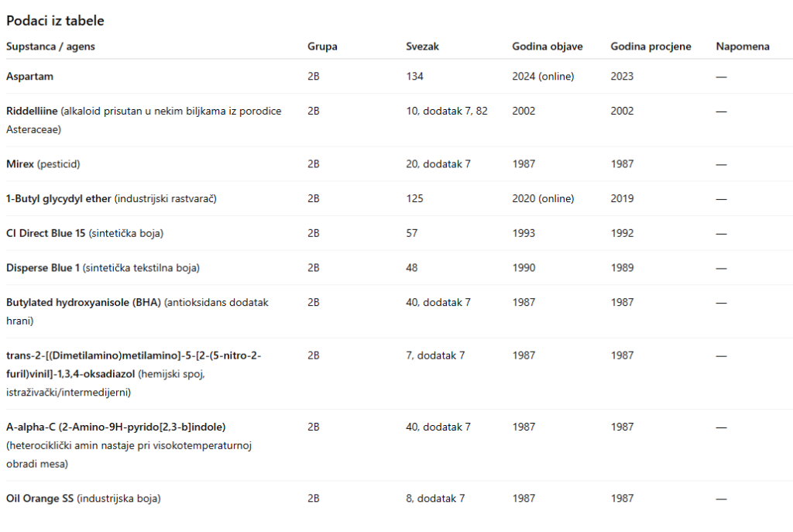Image resolution: width=793 pixels, height=532 pixels.
Task: Click volume cell '125' in the table
Action: click(x=414, y=198)
